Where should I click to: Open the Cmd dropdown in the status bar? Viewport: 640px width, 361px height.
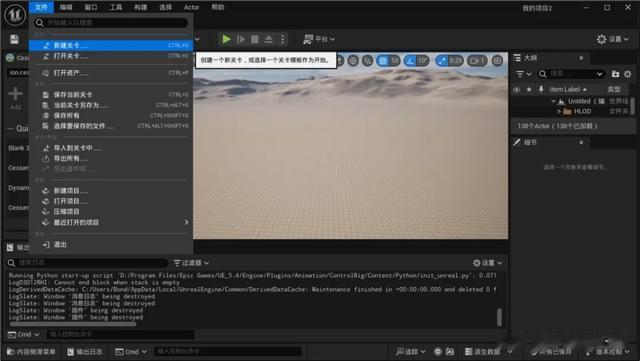131,352
